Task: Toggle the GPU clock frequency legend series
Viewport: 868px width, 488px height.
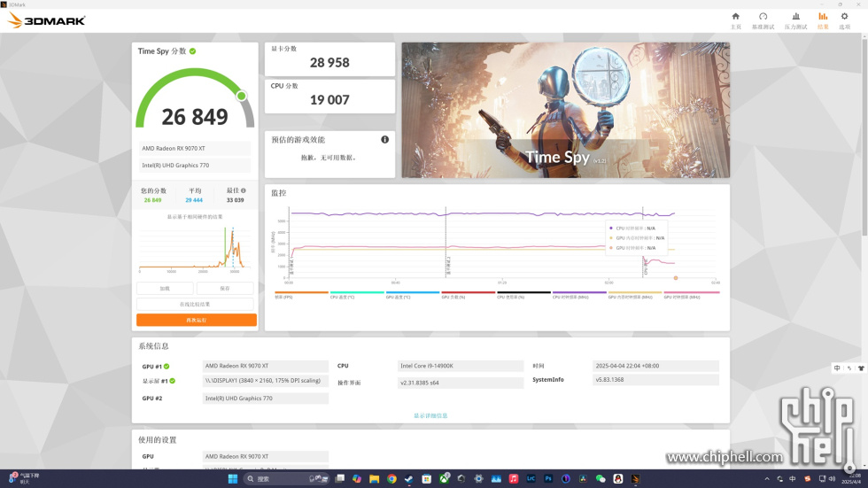Action: (692, 294)
